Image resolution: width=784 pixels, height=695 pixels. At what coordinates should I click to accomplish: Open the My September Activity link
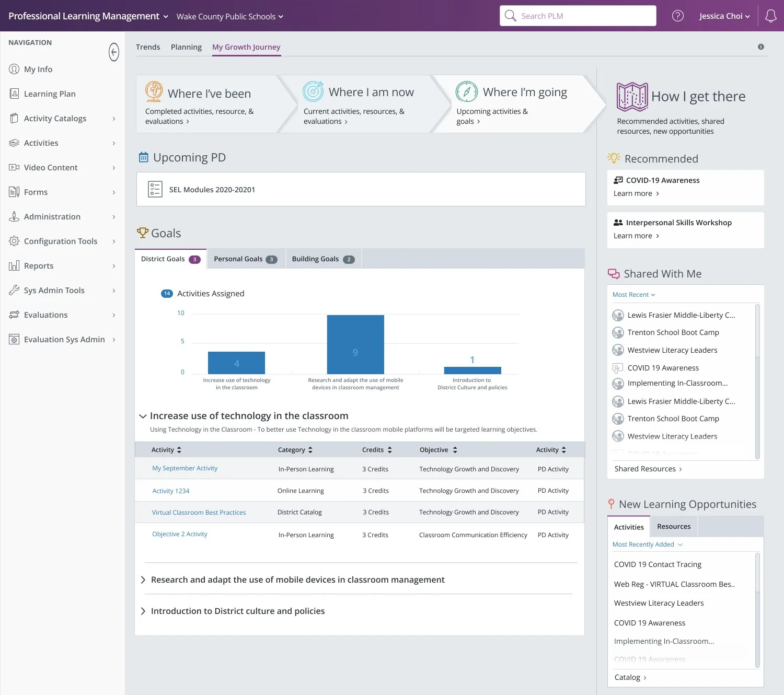(x=185, y=468)
